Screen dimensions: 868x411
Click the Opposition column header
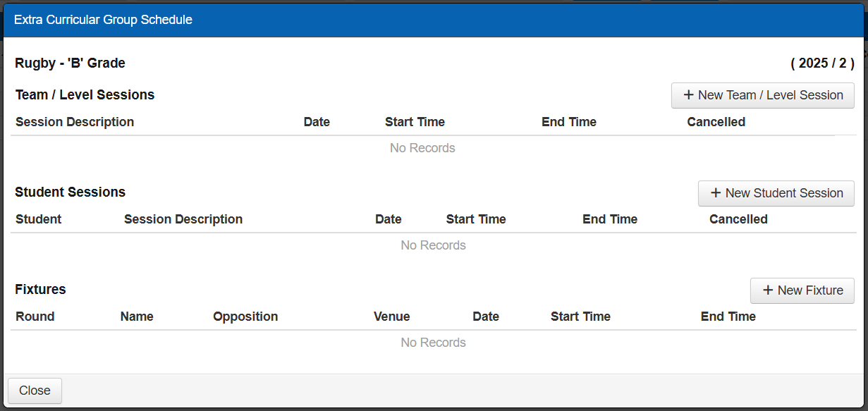(245, 317)
